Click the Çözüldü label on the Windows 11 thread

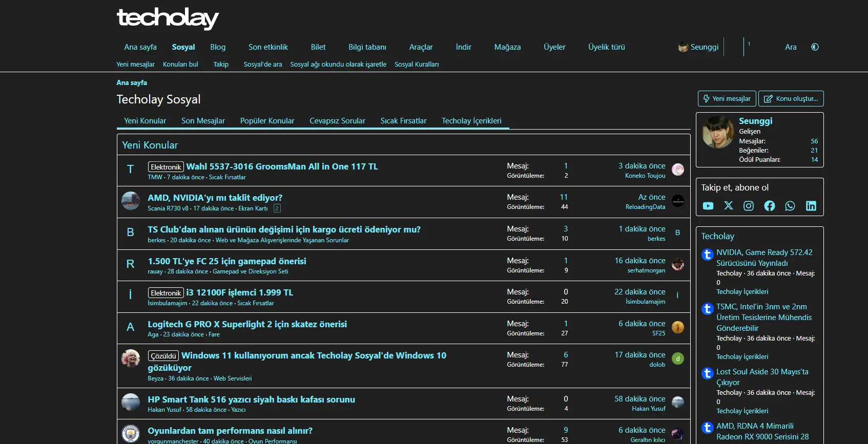click(x=163, y=356)
